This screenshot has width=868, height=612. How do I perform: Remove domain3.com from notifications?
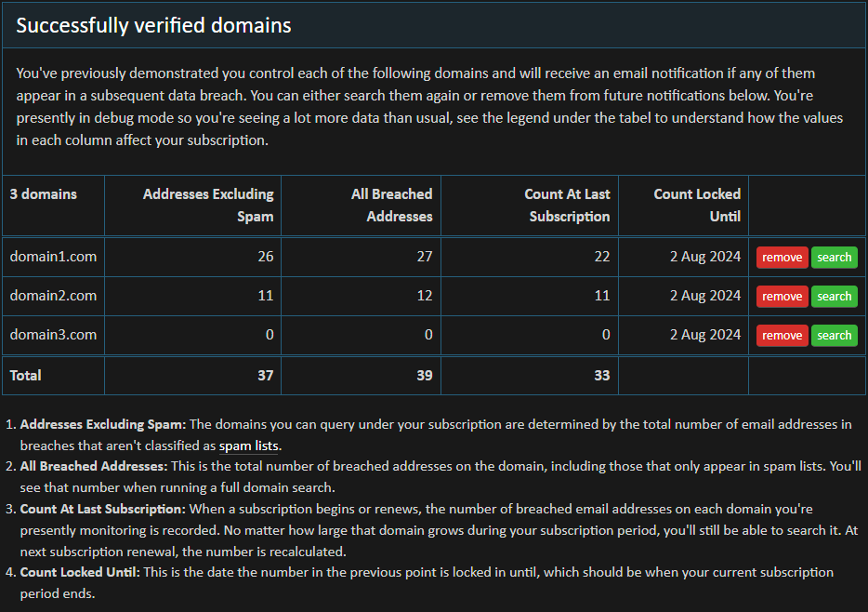pos(782,336)
